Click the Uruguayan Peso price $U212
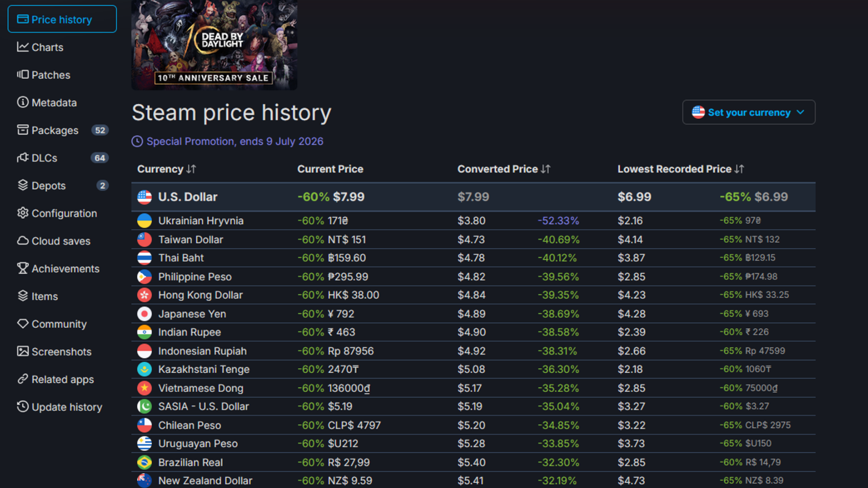Viewport: 868px width, 488px height. (343, 444)
